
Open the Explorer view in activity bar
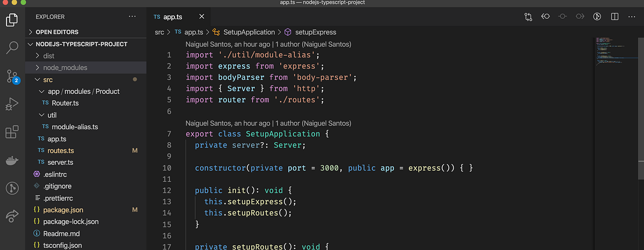click(x=12, y=20)
